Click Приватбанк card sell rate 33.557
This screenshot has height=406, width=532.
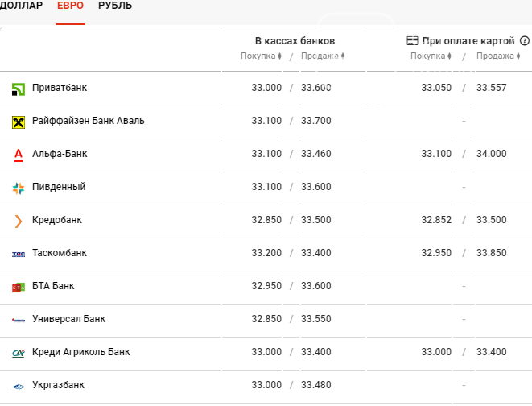click(x=491, y=88)
